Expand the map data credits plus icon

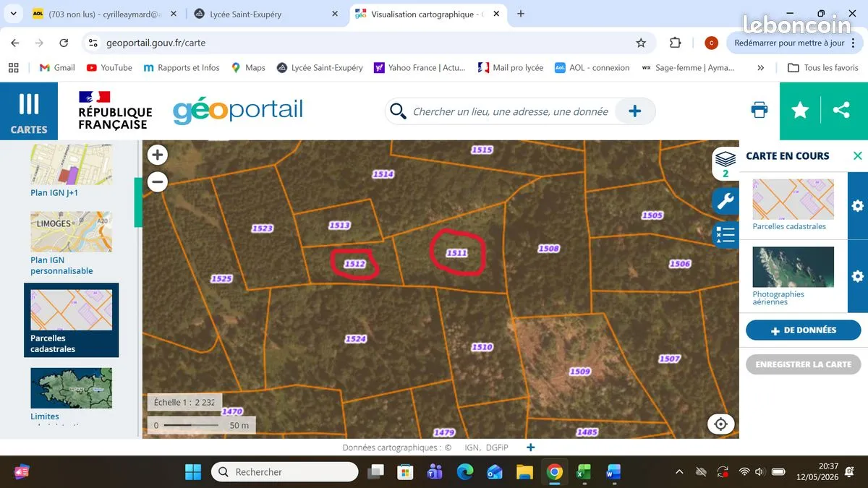pyautogui.click(x=531, y=448)
